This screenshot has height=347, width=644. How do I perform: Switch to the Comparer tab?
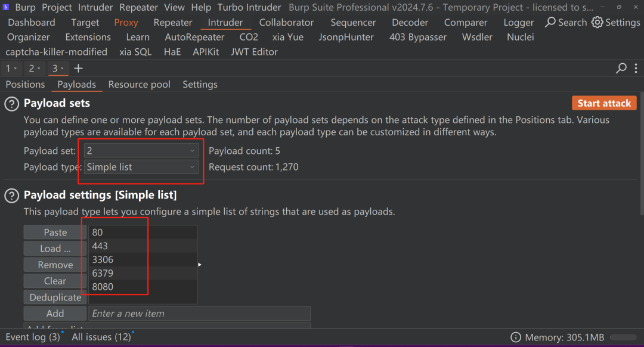click(466, 23)
